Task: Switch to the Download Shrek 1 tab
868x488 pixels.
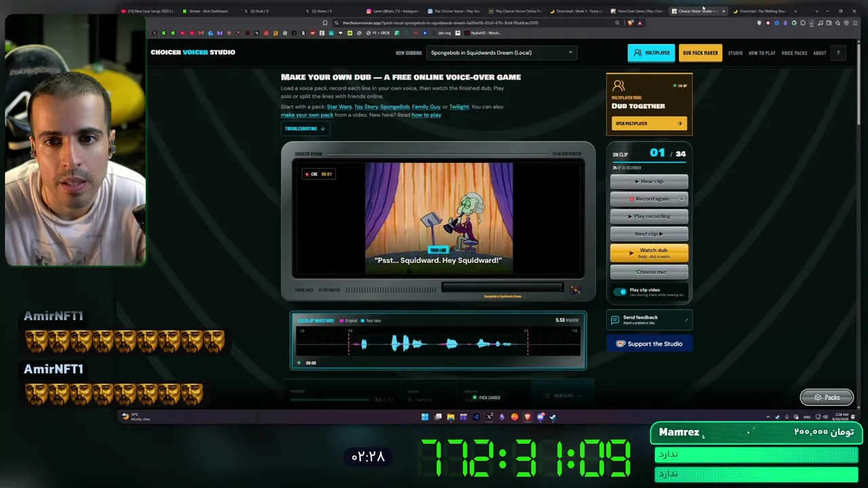Action: 575,11
